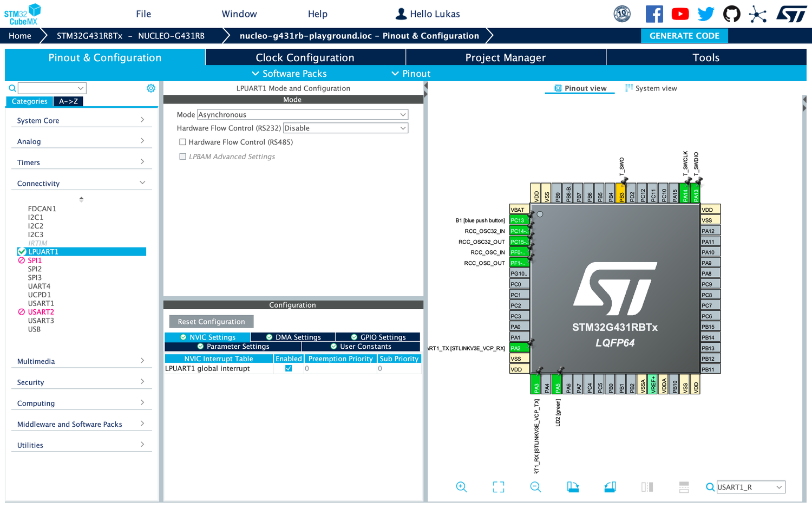Open the Pinout dropdown menu

click(411, 74)
